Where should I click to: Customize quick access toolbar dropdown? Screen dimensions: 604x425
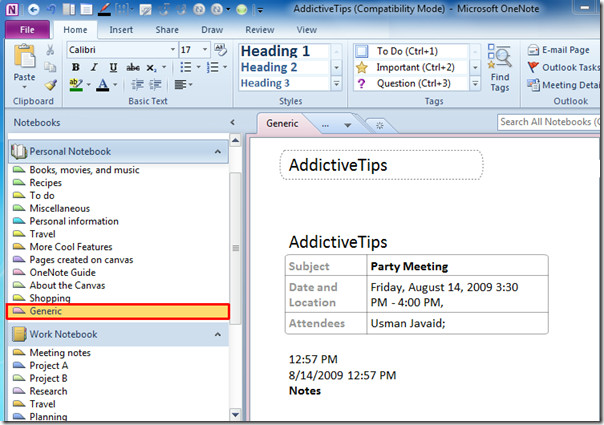(x=260, y=10)
